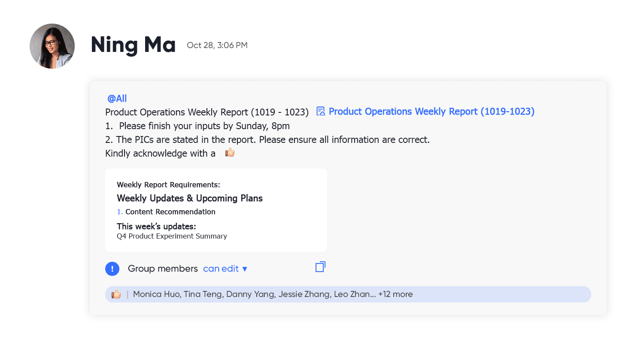Viewport: 644px width, 342px height.
Task: Click the thumbs-up emoji in the message text
Action: coord(230,152)
